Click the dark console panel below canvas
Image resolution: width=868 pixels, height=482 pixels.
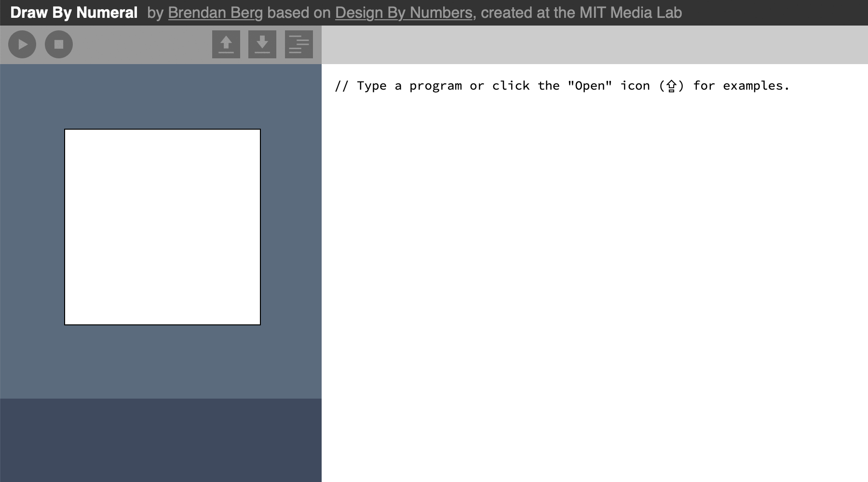pyautogui.click(x=161, y=440)
